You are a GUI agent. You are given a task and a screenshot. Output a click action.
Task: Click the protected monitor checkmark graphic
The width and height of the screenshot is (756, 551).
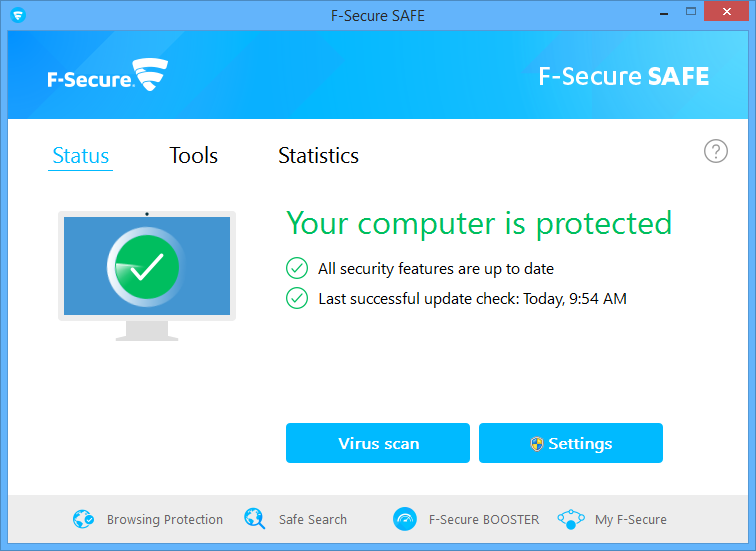147,266
